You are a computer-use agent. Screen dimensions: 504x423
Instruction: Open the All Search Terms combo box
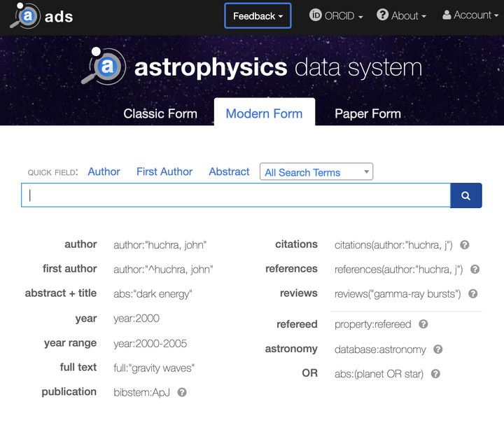click(316, 172)
